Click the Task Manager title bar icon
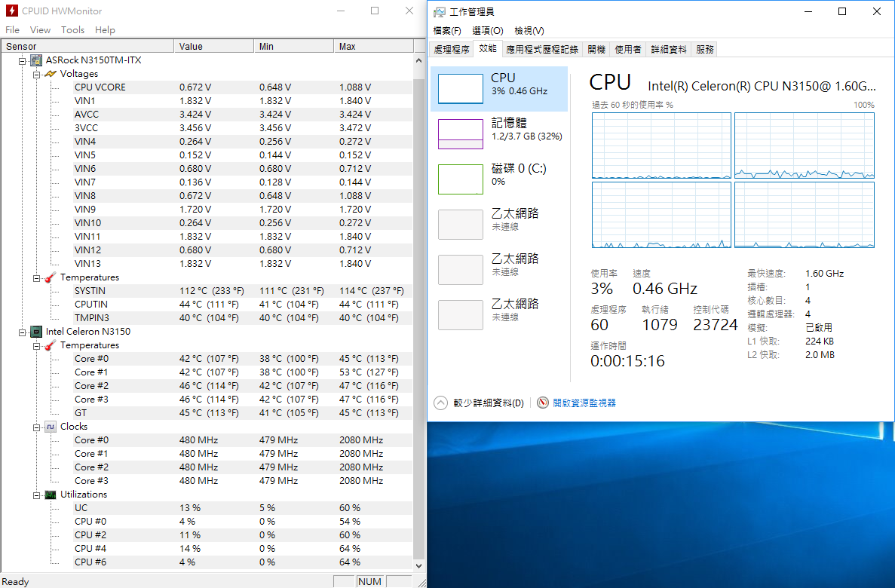 pyautogui.click(x=439, y=11)
